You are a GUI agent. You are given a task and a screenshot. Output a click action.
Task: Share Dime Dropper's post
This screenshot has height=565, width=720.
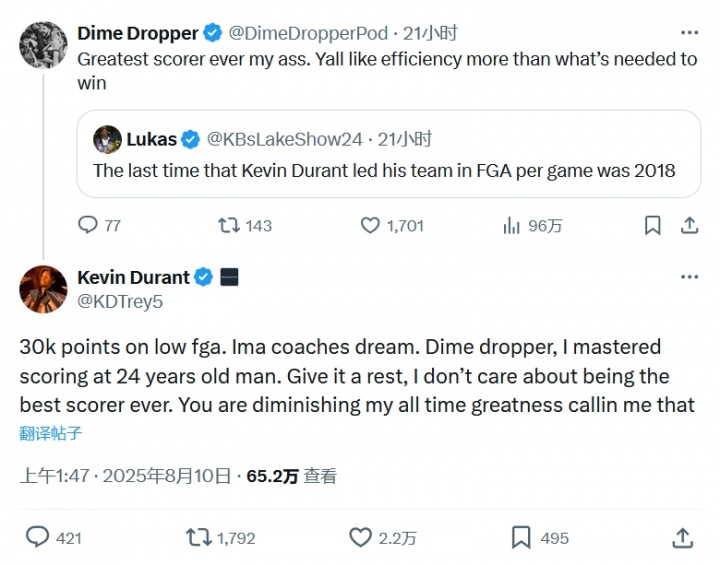point(689,225)
